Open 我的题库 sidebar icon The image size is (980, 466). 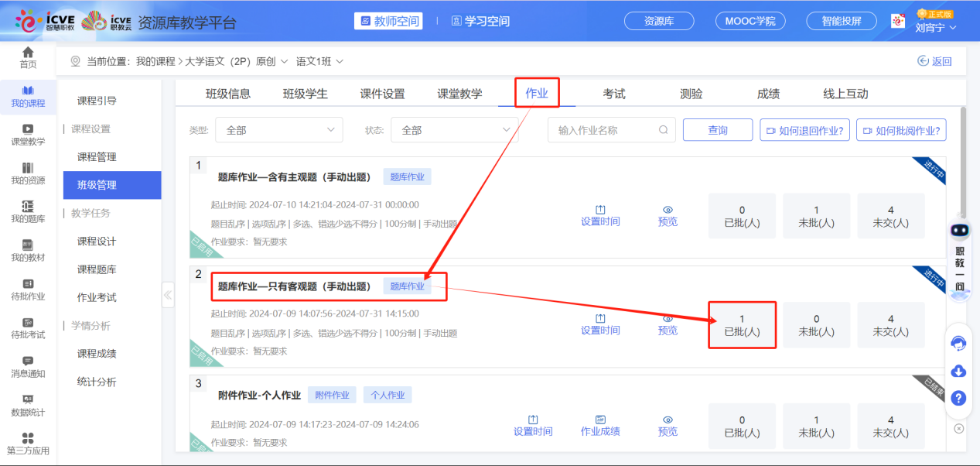click(x=28, y=207)
